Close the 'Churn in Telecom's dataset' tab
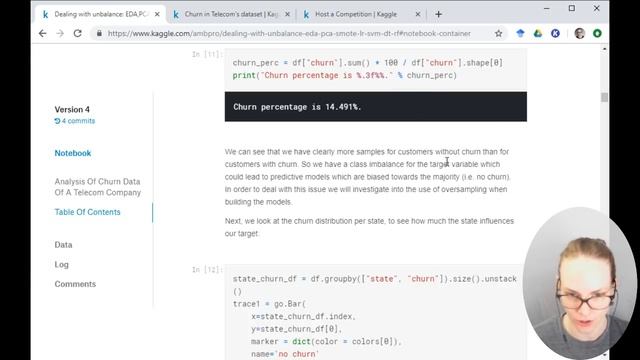640x360 pixels. [287, 14]
